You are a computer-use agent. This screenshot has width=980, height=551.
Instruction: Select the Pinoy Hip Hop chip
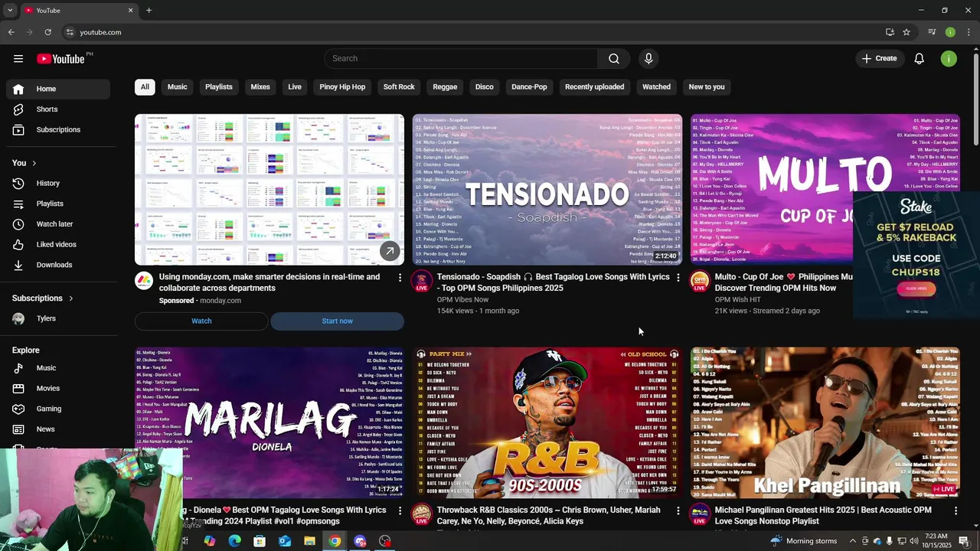point(342,87)
